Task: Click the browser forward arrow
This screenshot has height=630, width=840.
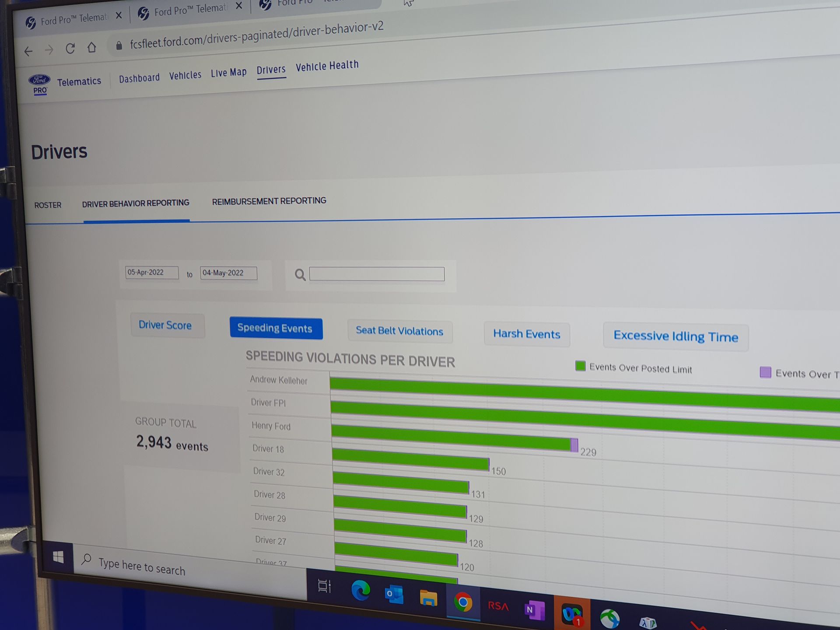Action: [x=49, y=50]
